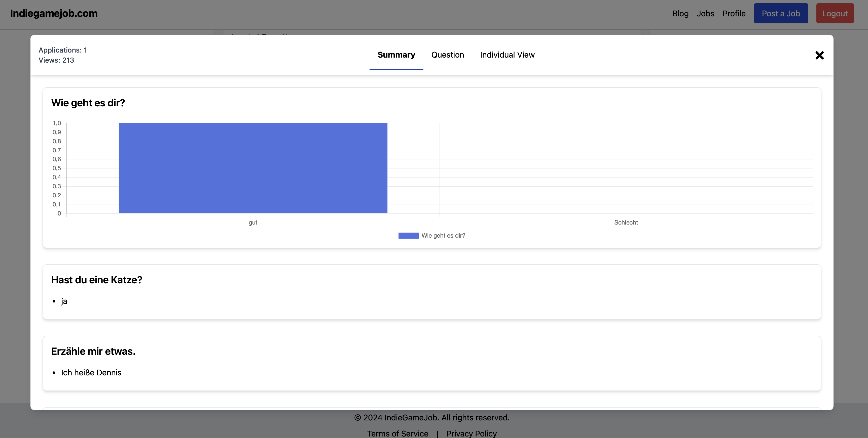Click the 'ja' answer item
The height and width of the screenshot is (438, 868).
[x=64, y=301]
